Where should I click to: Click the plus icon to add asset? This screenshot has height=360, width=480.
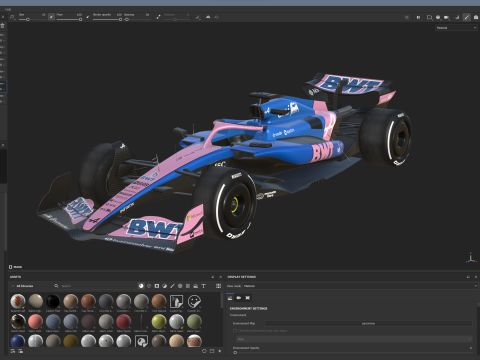coord(220,351)
